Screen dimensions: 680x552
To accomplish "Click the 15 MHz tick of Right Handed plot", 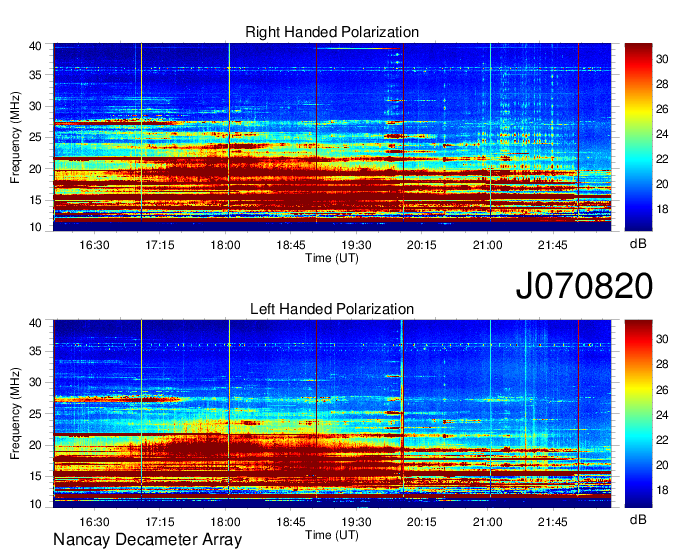I will click(35, 200).
